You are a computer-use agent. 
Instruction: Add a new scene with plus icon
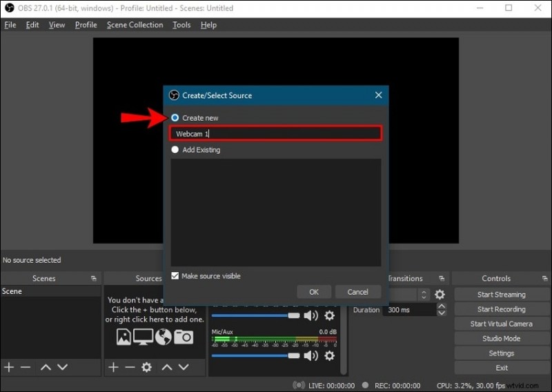(x=9, y=368)
